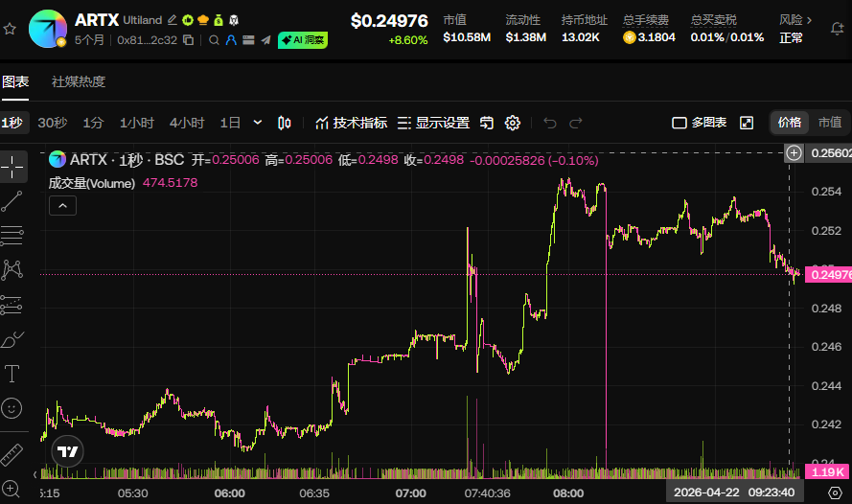Viewport: 852px width, 504px height.
Task: Select the 1小时 timeframe
Action: pos(137,123)
